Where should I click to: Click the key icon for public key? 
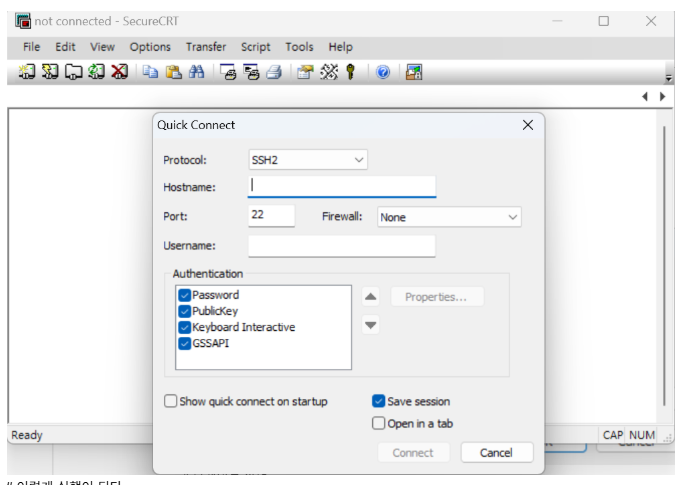[351, 71]
